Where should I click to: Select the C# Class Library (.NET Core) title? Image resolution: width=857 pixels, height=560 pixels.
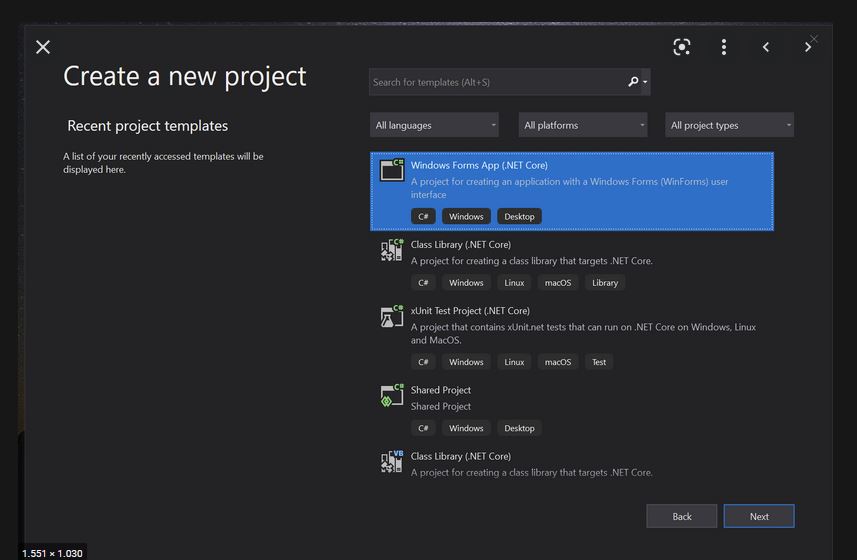tap(461, 245)
